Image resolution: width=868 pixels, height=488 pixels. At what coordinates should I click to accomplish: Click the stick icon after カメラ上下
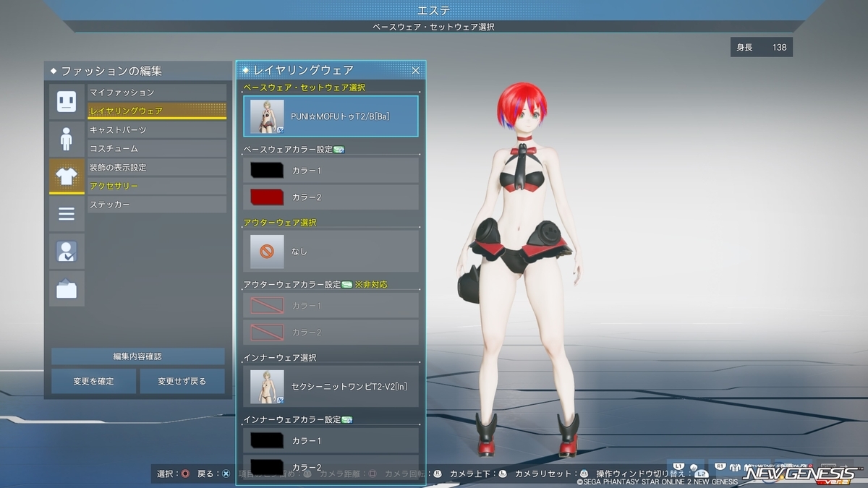(502, 474)
